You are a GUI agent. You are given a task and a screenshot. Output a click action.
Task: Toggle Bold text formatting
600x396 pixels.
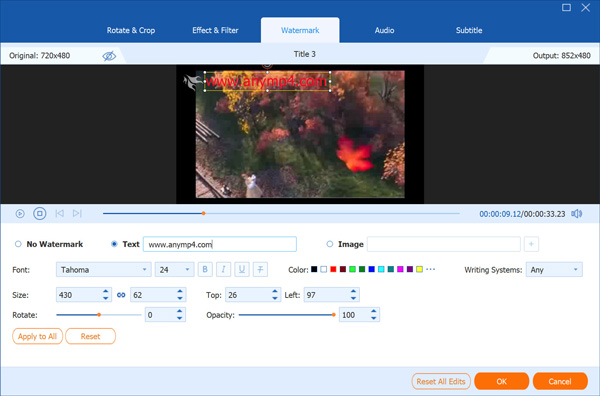pos(205,269)
